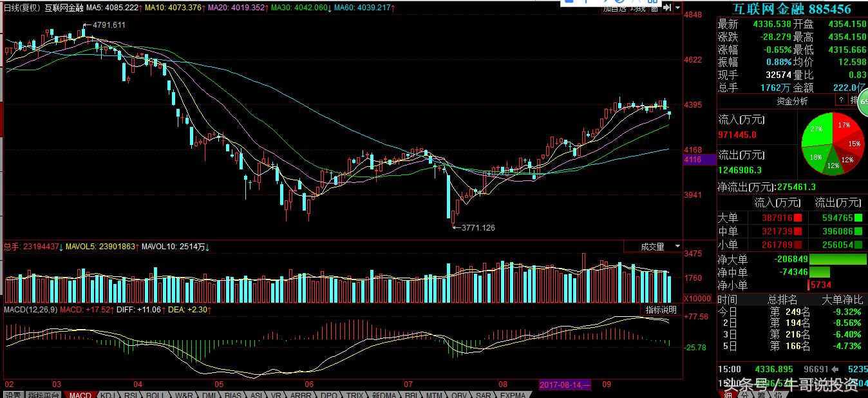Select the VR indicator tab
The height and width of the screenshot is (398, 868).
(x=276, y=394)
